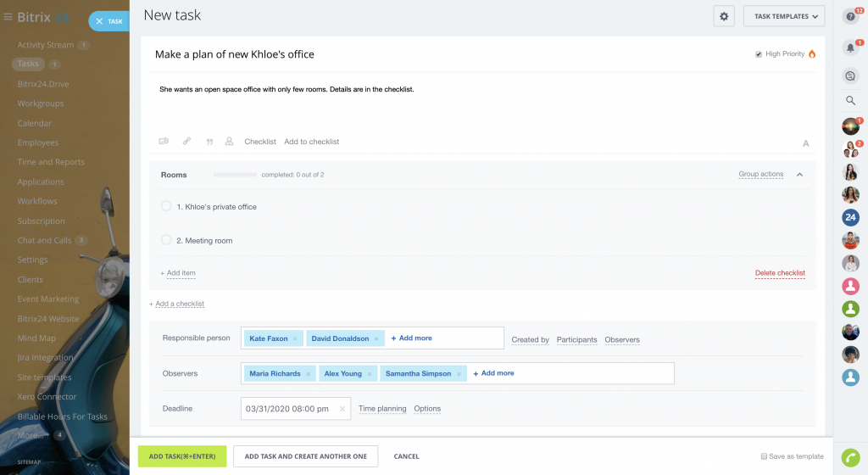Open the notifications bell

coord(850,48)
